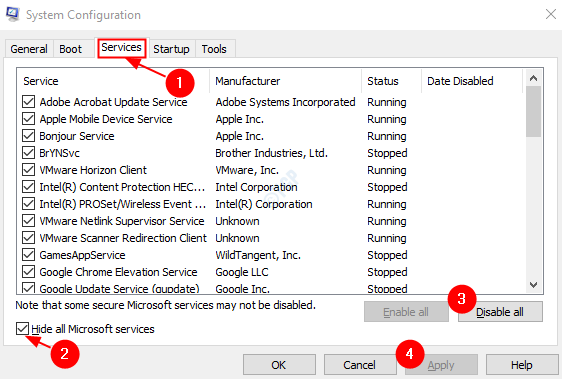Click Running status of VMware Horizon Client
Screen dimensions: 562x379
coord(387,170)
